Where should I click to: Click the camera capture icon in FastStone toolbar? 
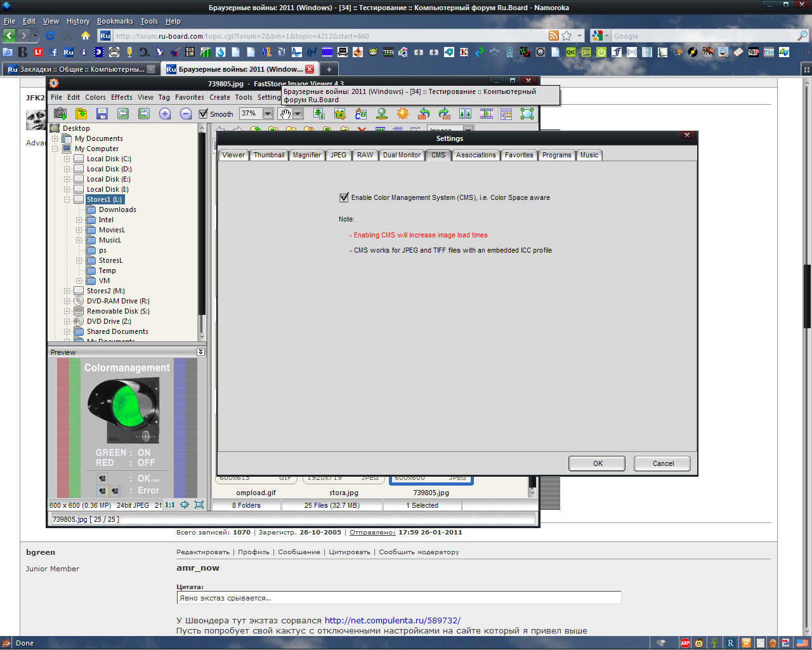point(60,114)
